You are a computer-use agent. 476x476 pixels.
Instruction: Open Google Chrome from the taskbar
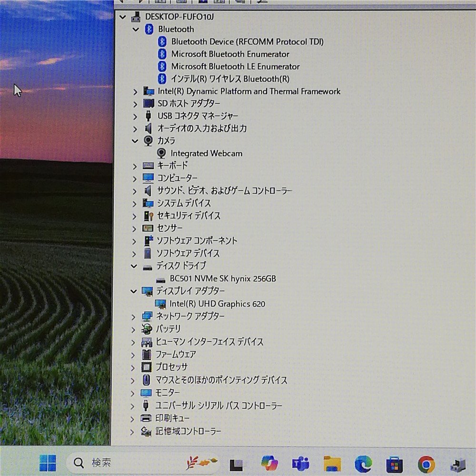(x=426, y=463)
